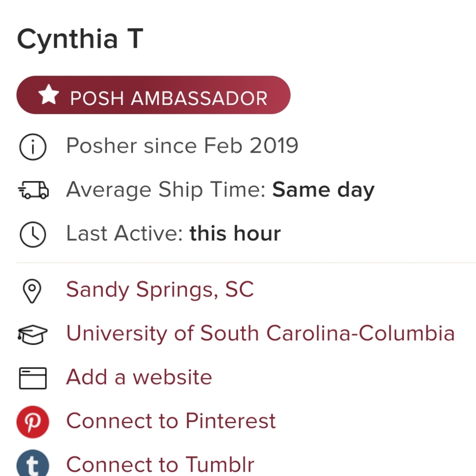Click the Posher since Feb 2019 text

pyautogui.click(x=182, y=146)
